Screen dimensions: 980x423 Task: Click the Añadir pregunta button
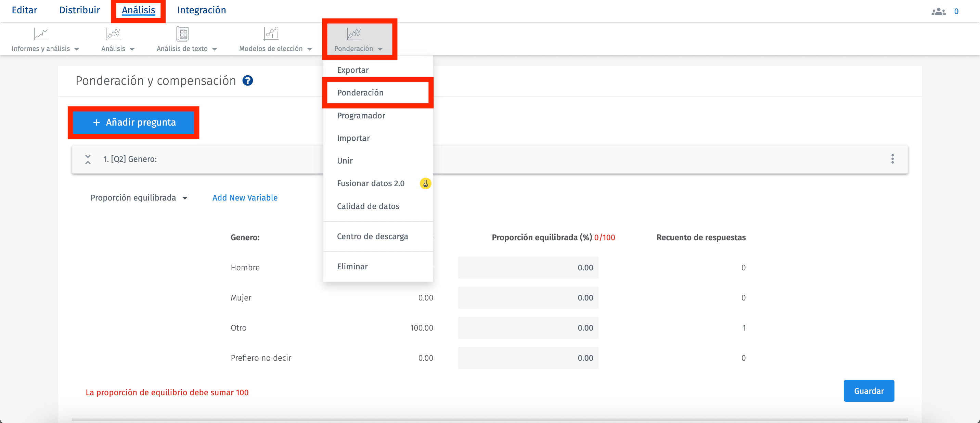(x=133, y=123)
